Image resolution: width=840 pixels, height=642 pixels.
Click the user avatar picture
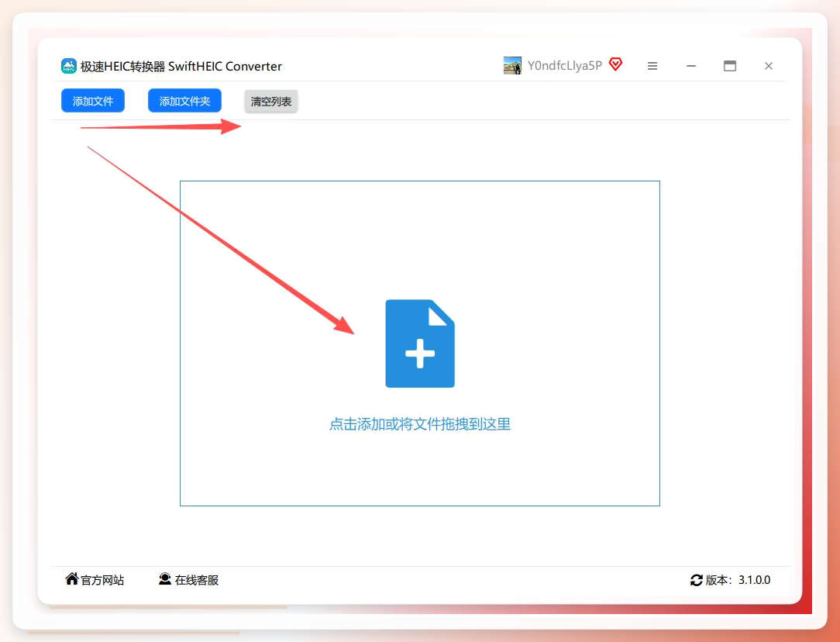pyautogui.click(x=513, y=65)
